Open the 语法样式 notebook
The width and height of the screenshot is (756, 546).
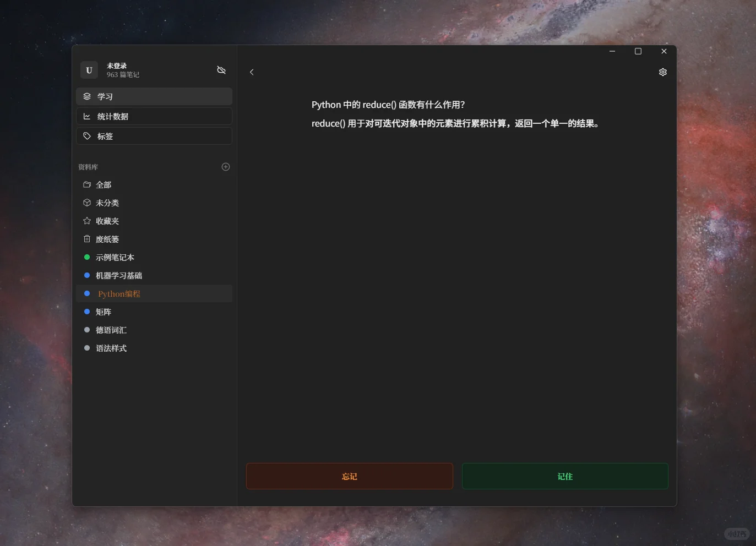pyautogui.click(x=111, y=348)
